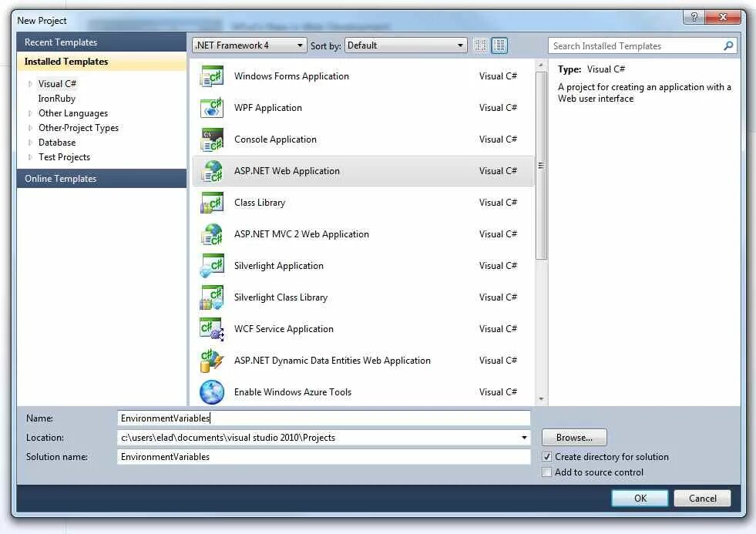The image size is (756, 534).
Task: Click the Solution name input field
Action: (324, 457)
